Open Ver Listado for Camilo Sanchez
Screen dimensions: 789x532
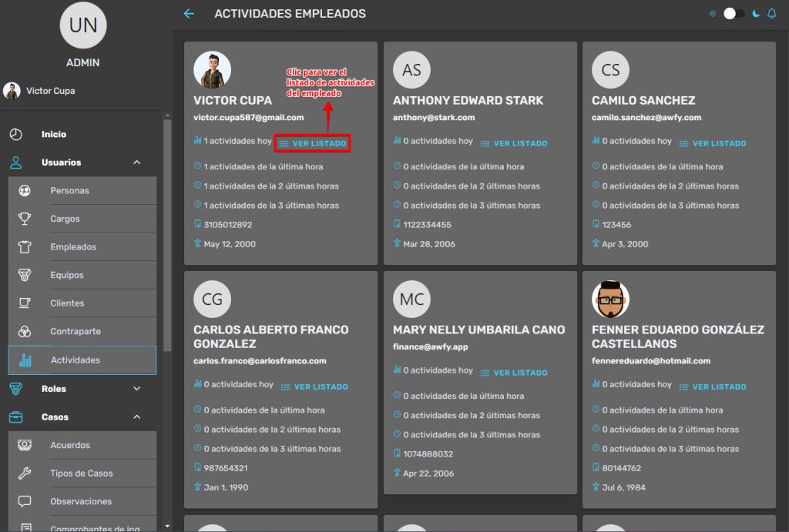pyautogui.click(x=713, y=143)
